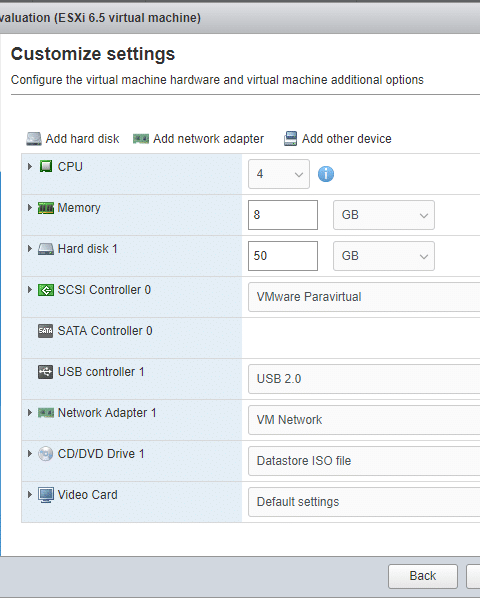480x598 pixels.
Task: Click the Memory size input field
Action: 283,215
